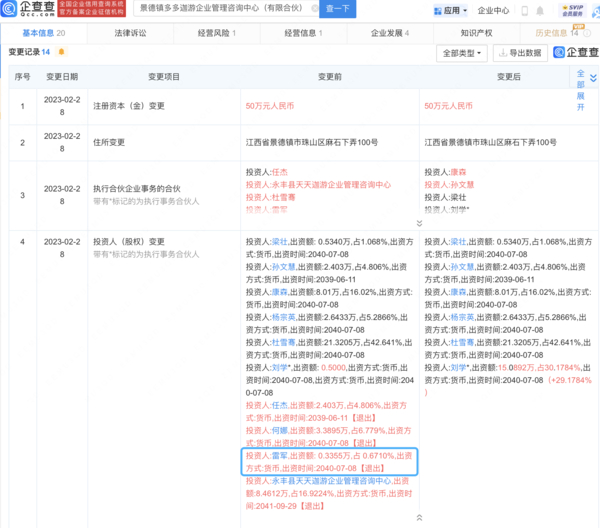Viewport: 600px width, 528px height.
Task: Open 孙文慧 in row 3 变更后
Action: click(462, 185)
